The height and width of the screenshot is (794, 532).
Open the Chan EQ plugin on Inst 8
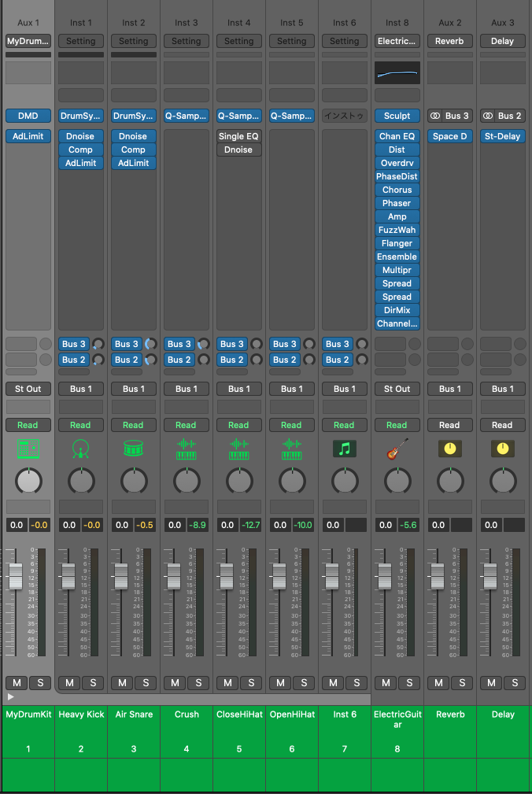pyautogui.click(x=397, y=136)
